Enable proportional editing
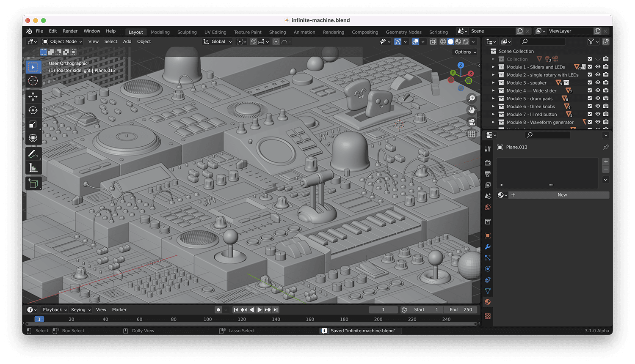Screen dimensions: 635x364 pyautogui.click(x=276, y=41)
